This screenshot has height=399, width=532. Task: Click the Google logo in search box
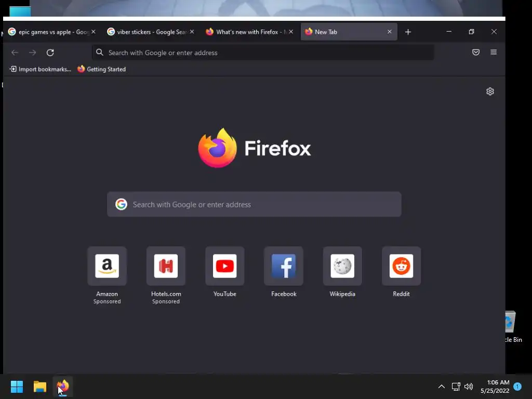(121, 204)
